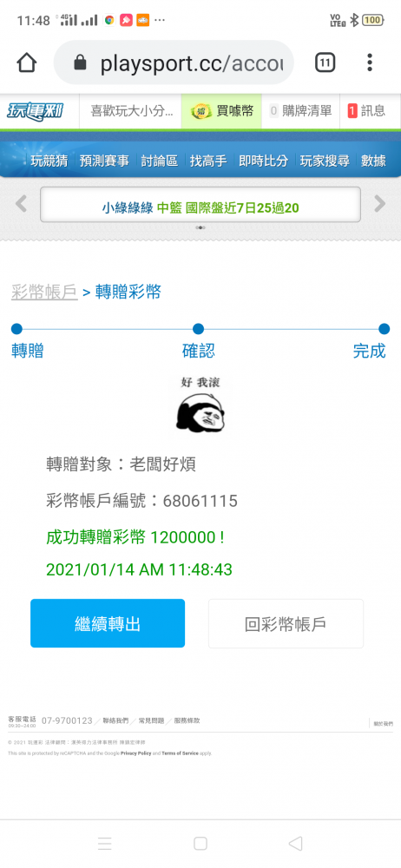Open the 訊息 messages tab
This screenshot has height=868, width=401.
click(370, 111)
